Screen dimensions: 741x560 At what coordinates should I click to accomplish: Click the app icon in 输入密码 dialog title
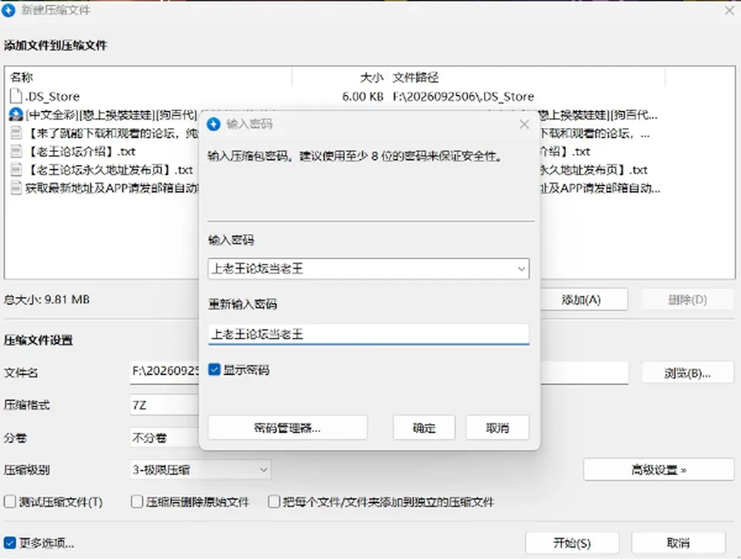click(214, 124)
